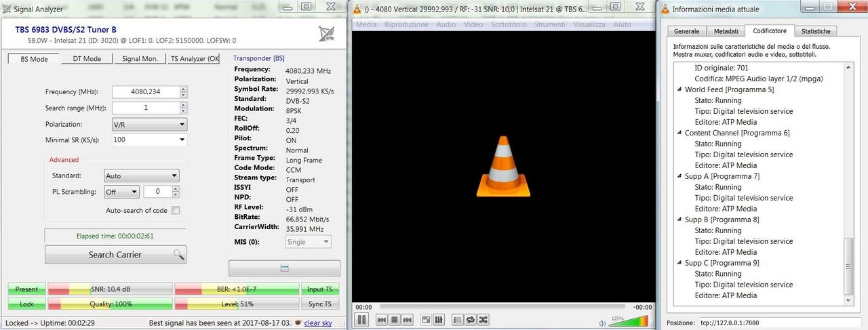Click the SNR 10,4 dB meter bar
Screen dimensions: 868x330
(110, 289)
